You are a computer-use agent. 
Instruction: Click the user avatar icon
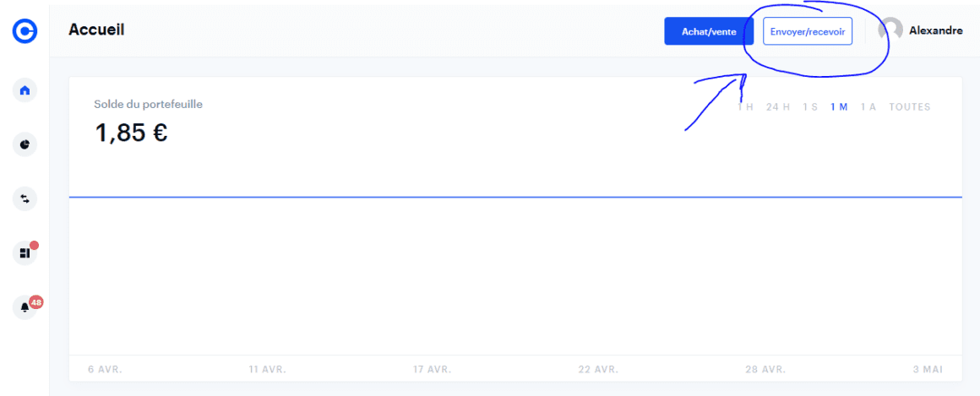point(890,30)
